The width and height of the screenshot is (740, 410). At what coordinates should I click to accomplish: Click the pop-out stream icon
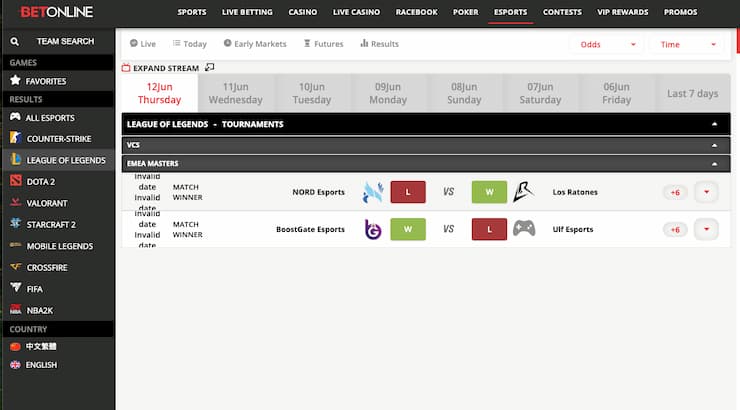tap(210, 67)
